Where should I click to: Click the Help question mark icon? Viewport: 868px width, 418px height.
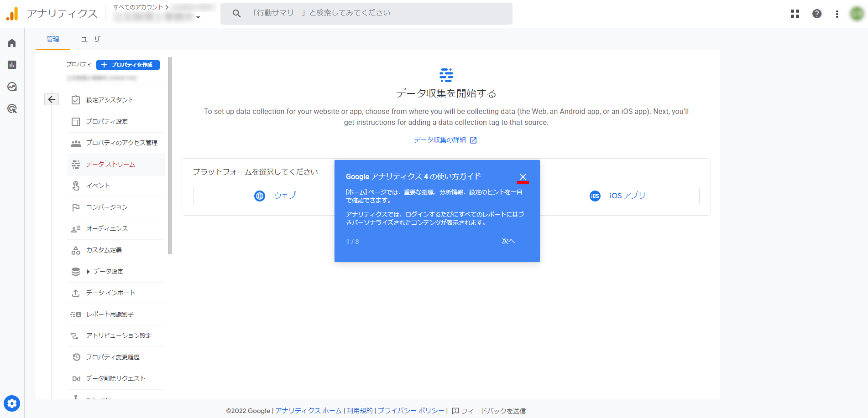pyautogui.click(x=817, y=14)
